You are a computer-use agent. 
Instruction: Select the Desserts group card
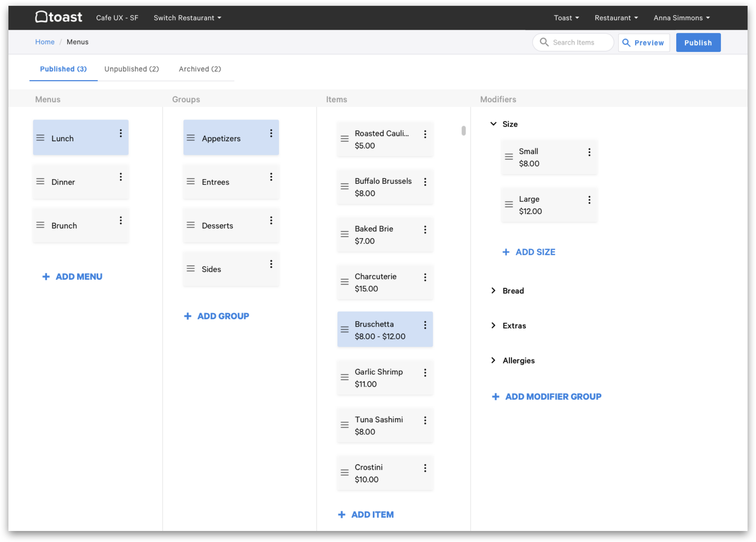231,225
